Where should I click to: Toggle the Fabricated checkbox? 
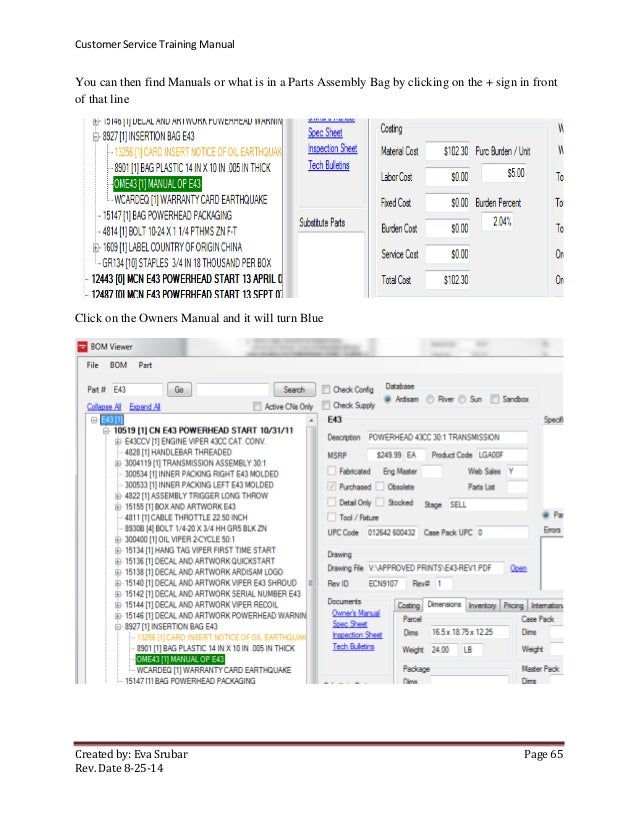coord(331,471)
